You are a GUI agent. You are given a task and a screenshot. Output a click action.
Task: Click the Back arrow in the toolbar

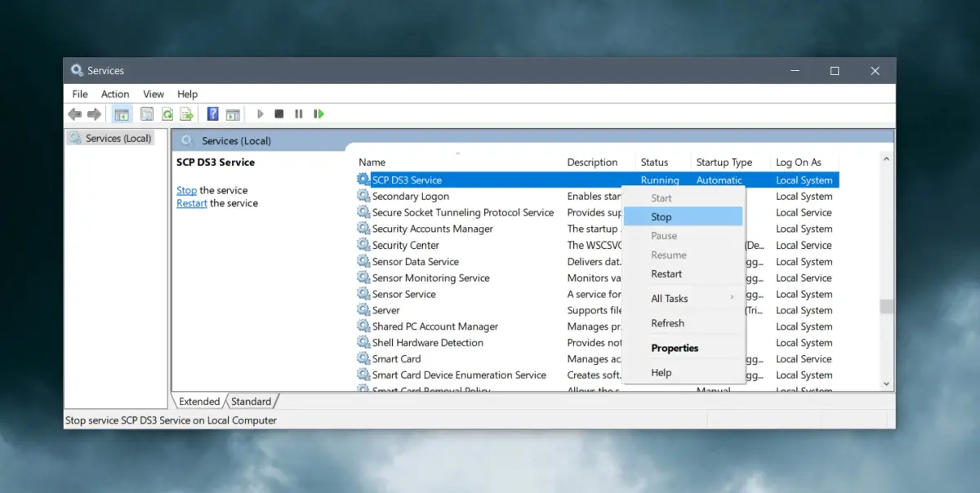tap(75, 114)
